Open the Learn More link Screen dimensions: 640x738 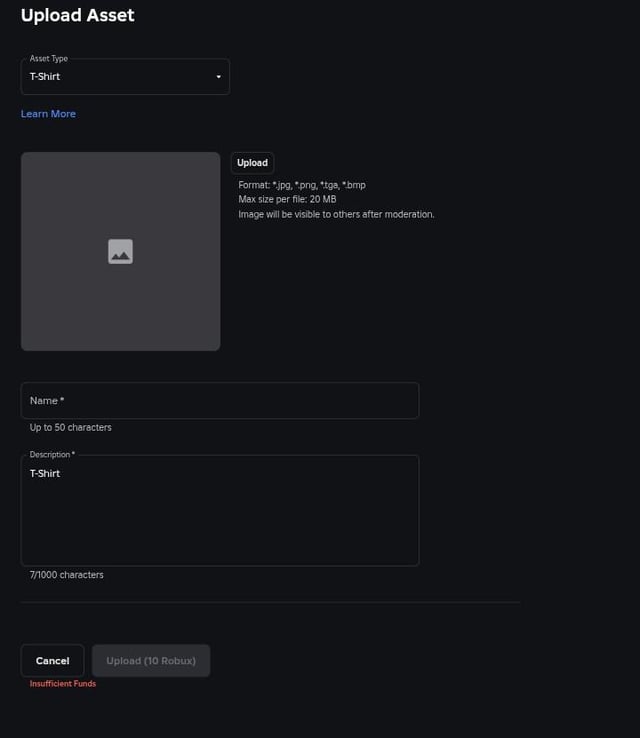pos(48,114)
